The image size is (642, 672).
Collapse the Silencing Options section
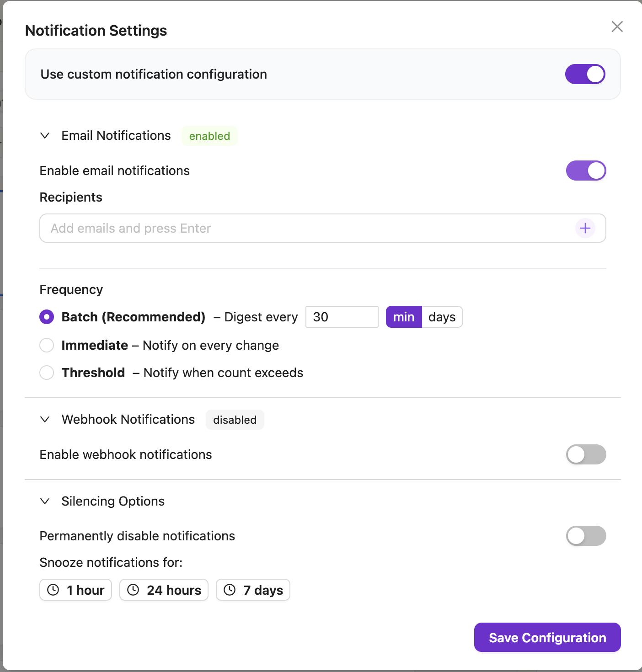(x=45, y=501)
